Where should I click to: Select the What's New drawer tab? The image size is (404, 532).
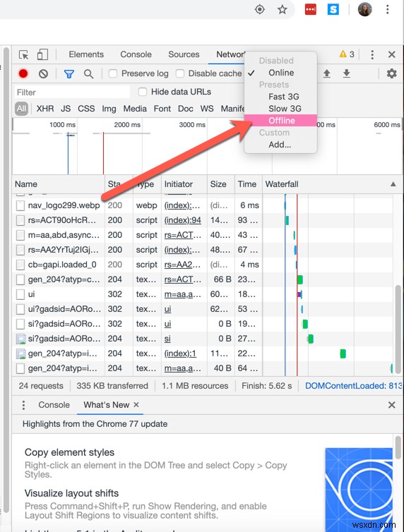(106, 405)
